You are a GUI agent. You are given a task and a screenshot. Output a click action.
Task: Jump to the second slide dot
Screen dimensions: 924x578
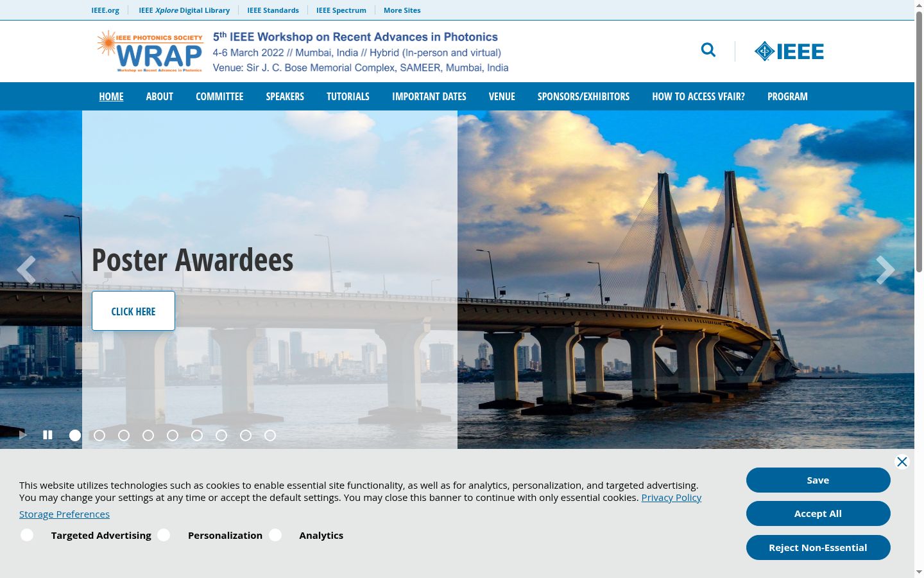[x=99, y=435]
